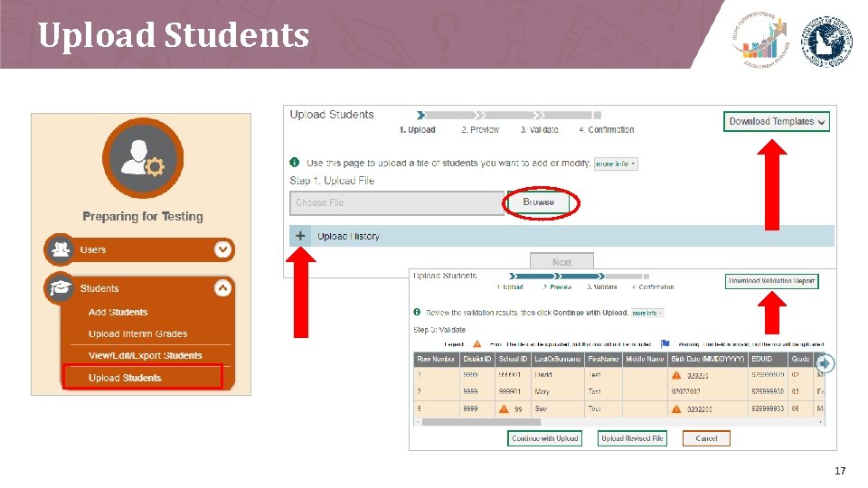Open View/Edit/Export Students menu item
Image resolution: width=868 pixels, height=488 pixels.
coord(145,355)
